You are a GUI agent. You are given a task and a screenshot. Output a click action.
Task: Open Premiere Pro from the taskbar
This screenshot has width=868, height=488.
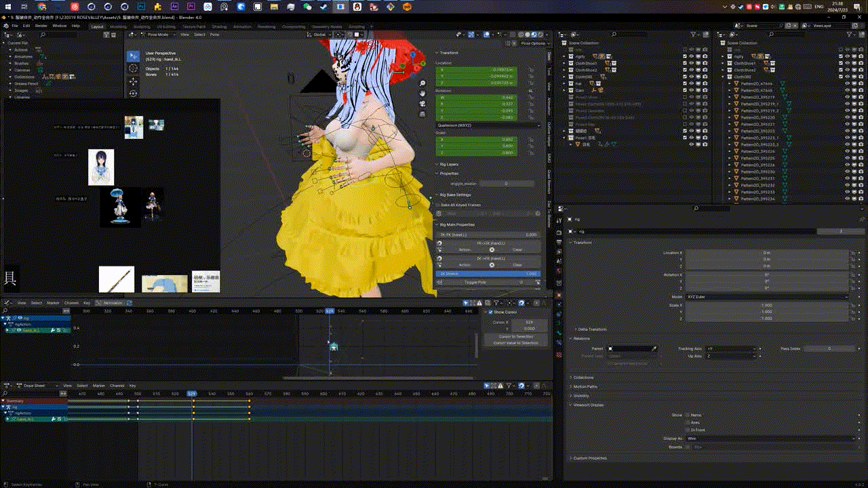coord(191,6)
